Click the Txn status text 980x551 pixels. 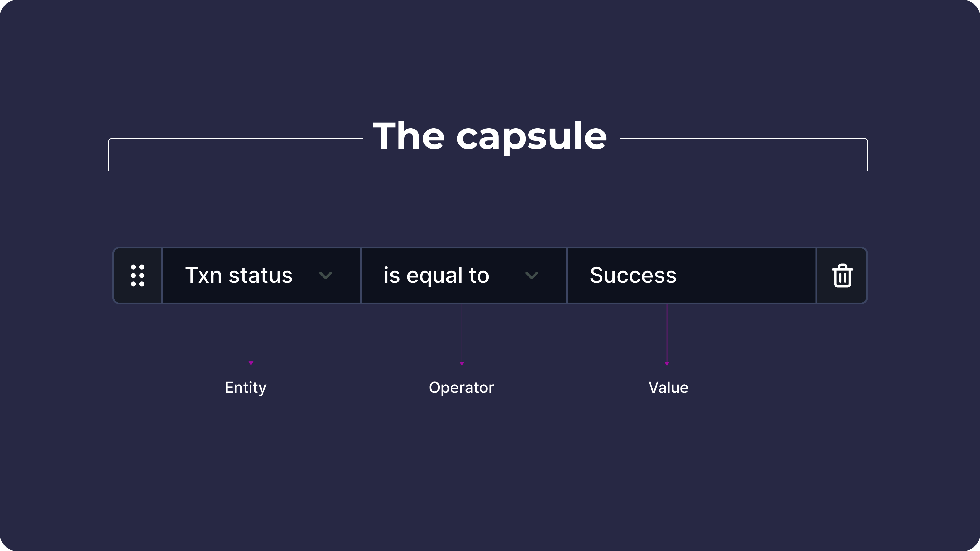coord(239,275)
